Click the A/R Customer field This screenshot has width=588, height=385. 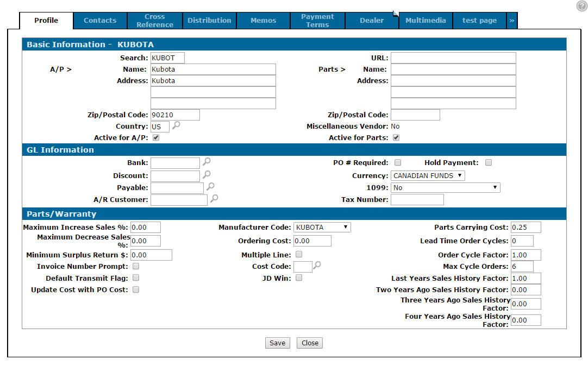179,200
